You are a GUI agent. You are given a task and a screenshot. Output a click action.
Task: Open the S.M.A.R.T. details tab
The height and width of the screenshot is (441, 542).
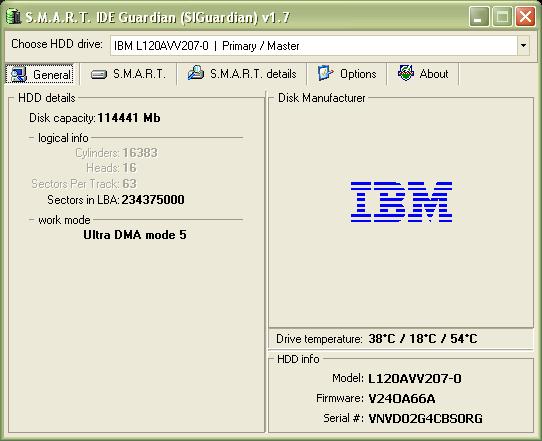[242, 74]
